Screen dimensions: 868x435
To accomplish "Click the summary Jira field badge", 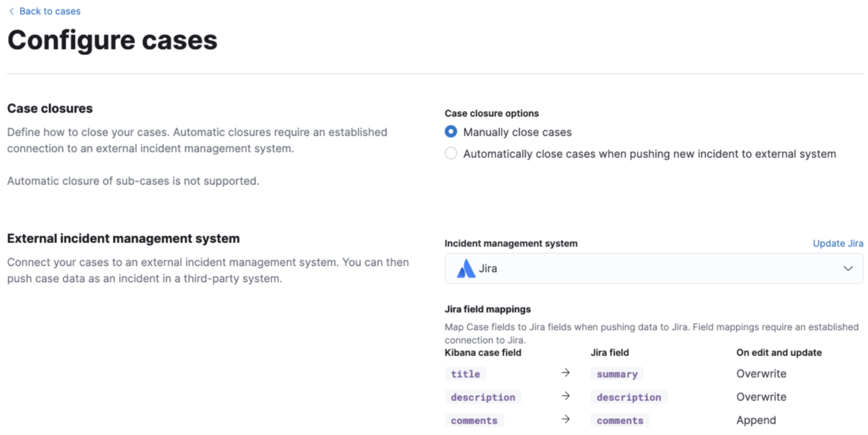I will 617,374.
